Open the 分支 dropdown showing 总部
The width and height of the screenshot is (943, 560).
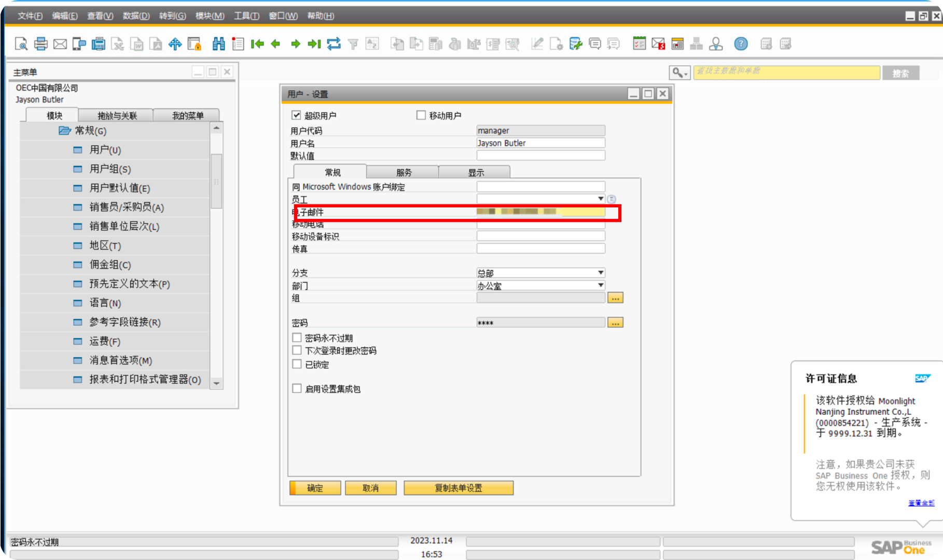point(600,273)
